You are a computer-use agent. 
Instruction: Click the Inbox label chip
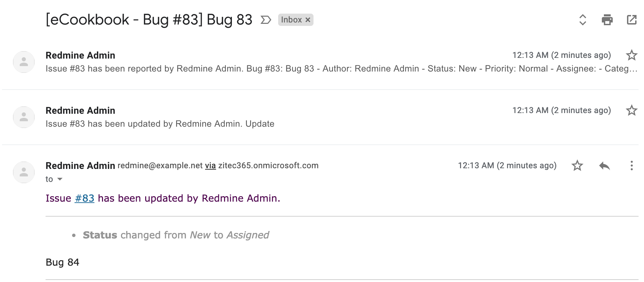(291, 20)
